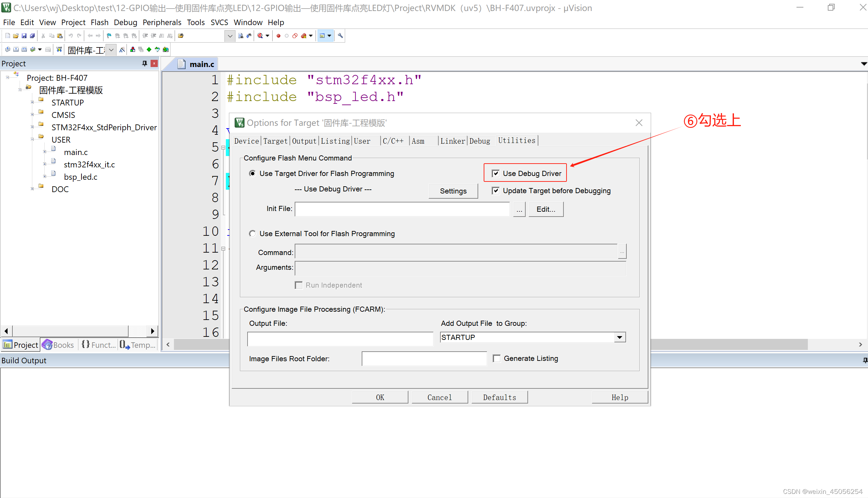Toggle the Use Debug Driver checkbox
Screen dimensions: 868x498
coord(495,173)
